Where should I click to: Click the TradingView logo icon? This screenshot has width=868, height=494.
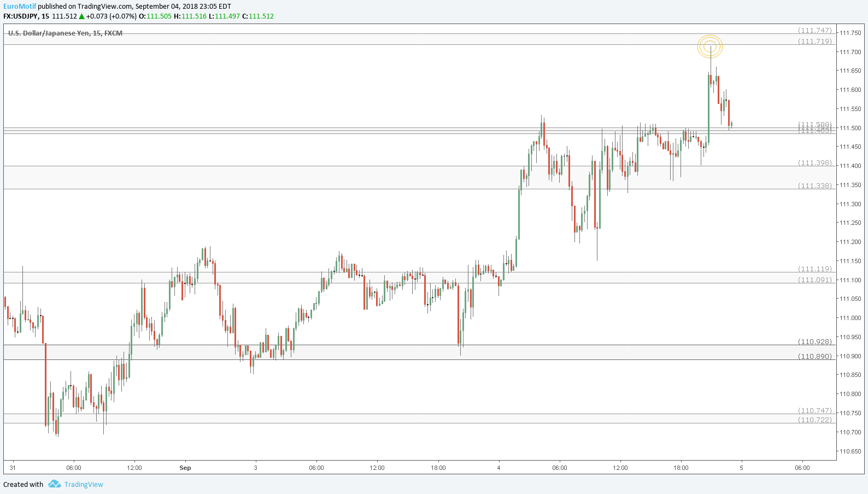tap(54, 484)
